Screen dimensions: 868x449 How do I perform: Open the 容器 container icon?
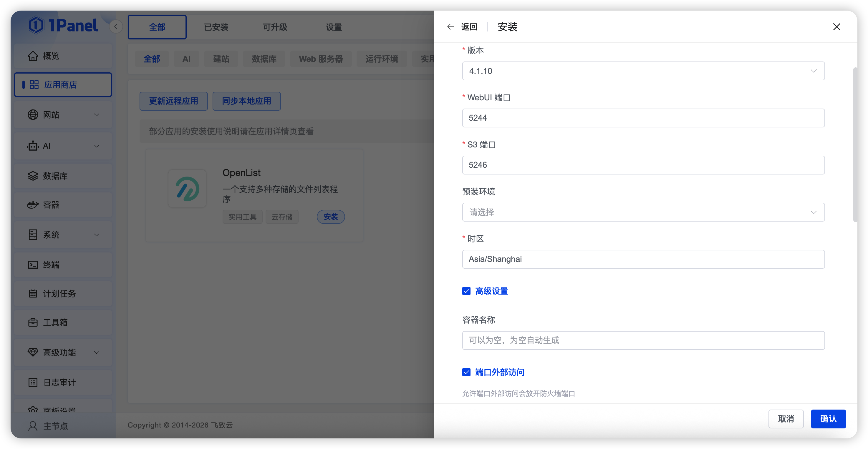33,204
